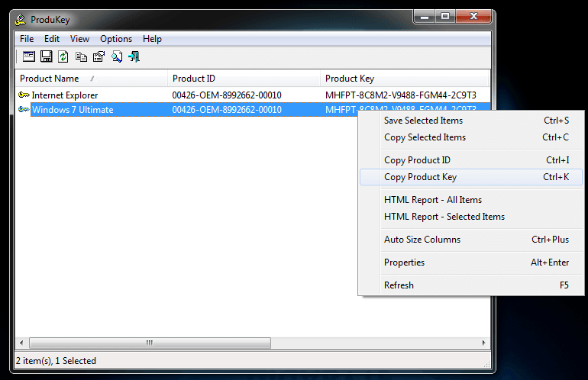This screenshot has width=588, height=380.
Task: Minimize the ProduKey window
Action: point(425,17)
